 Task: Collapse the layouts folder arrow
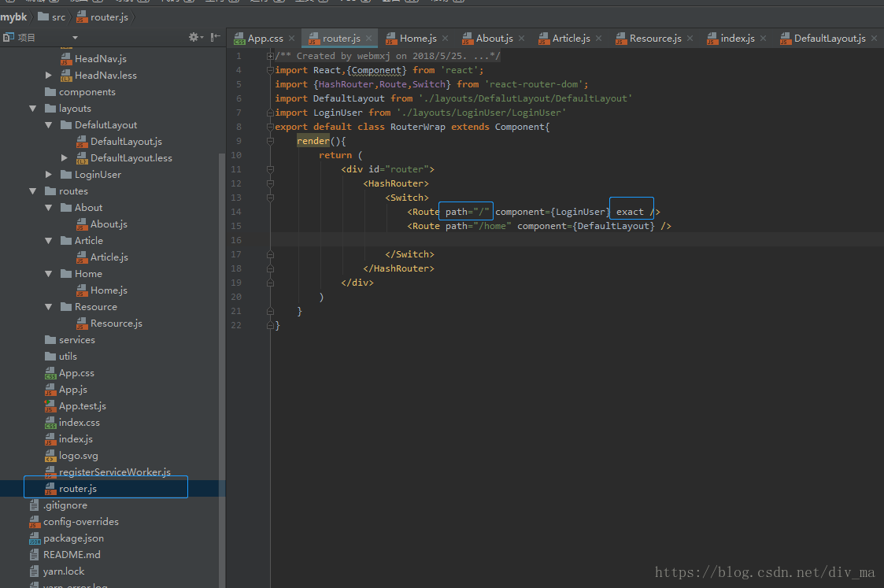[33, 109]
